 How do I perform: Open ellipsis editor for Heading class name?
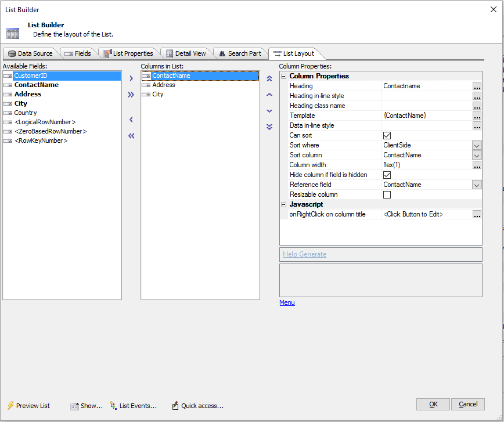[x=477, y=106]
